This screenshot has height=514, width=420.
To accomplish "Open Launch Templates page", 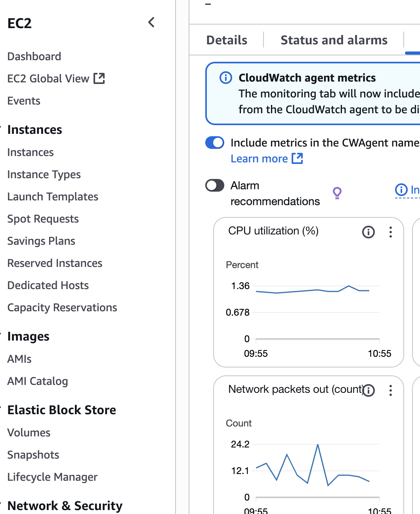I will pyautogui.click(x=53, y=196).
